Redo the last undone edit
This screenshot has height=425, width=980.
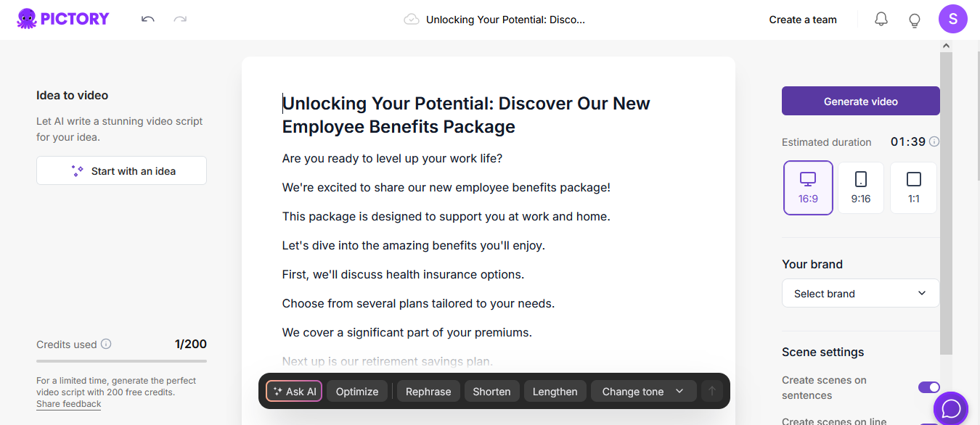tap(180, 20)
